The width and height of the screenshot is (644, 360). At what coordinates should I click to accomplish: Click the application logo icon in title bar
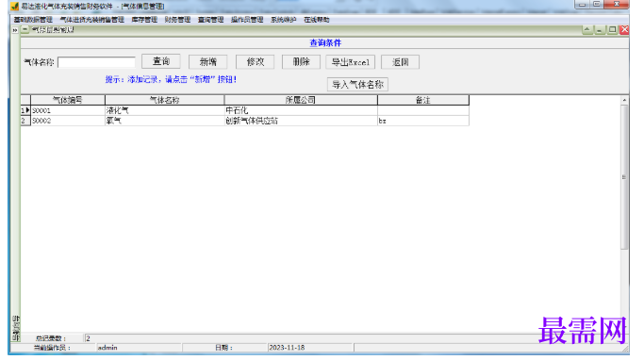[15, 7]
